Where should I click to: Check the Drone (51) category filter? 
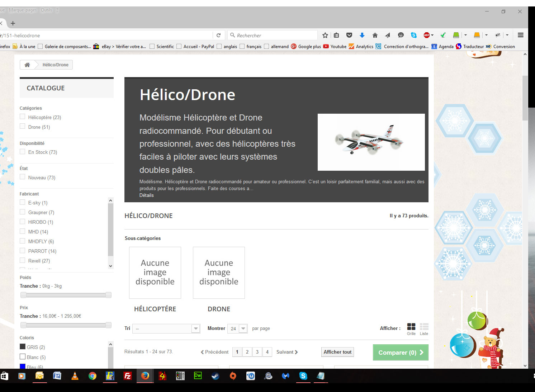[23, 126]
